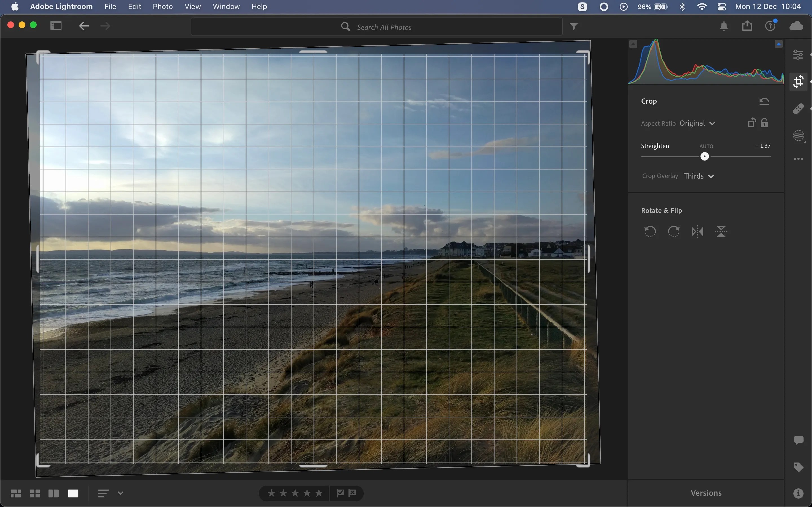
Task: Open the Aspect Ratio dropdown
Action: point(698,123)
